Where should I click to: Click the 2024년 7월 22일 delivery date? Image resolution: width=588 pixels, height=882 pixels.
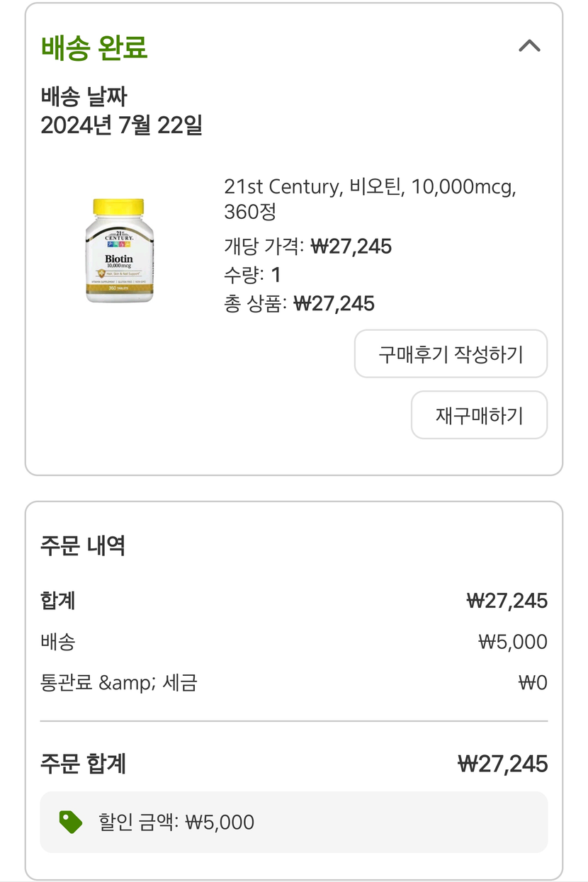(121, 125)
